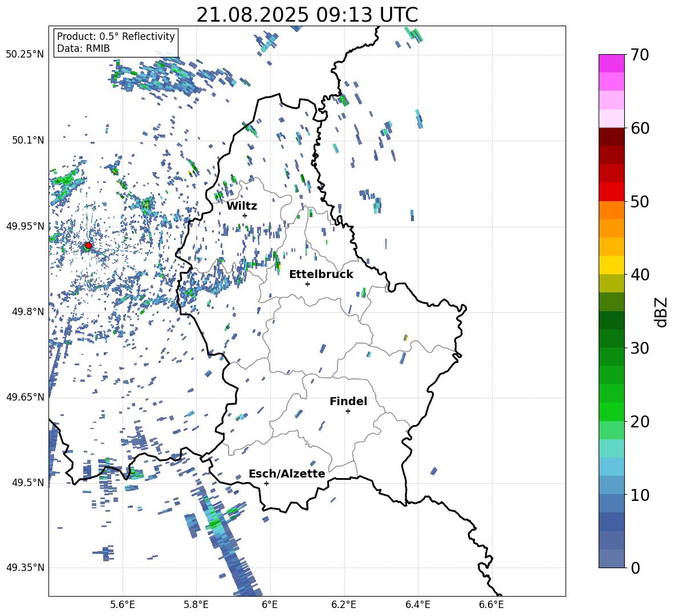Click the magenta swatch at top of colorbar
This screenshot has height=616, width=675.
611,63
